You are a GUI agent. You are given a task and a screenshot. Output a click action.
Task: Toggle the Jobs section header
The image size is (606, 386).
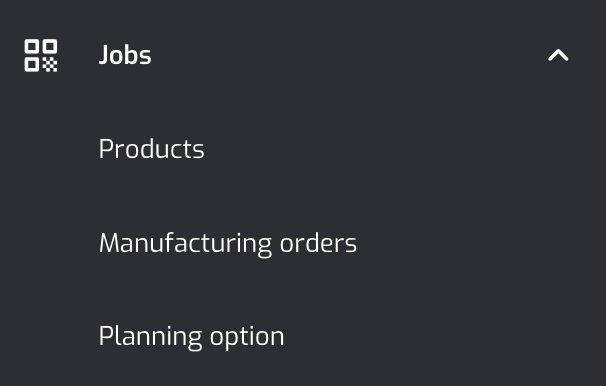click(303, 55)
